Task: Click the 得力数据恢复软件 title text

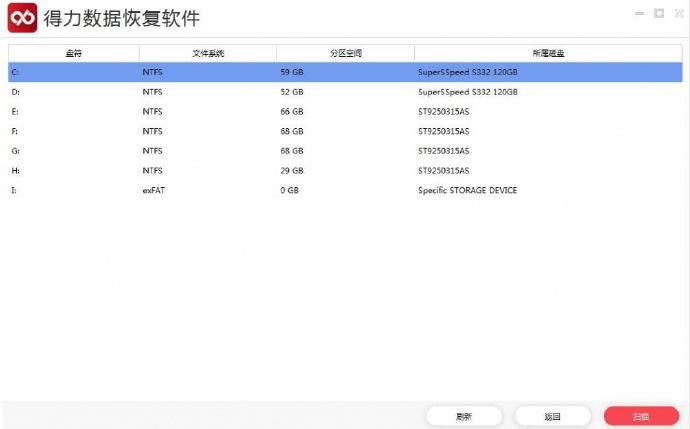Action: 122,18
